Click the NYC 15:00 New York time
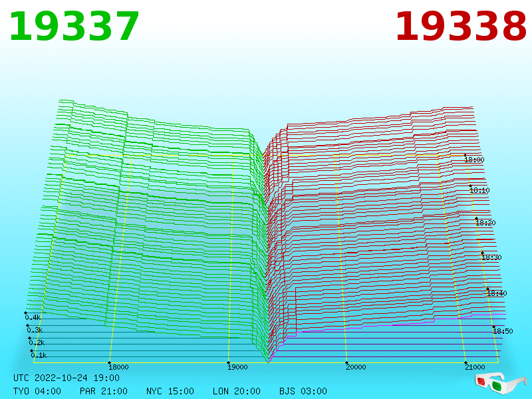Screen dimensions: 532x399 click(x=170, y=391)
